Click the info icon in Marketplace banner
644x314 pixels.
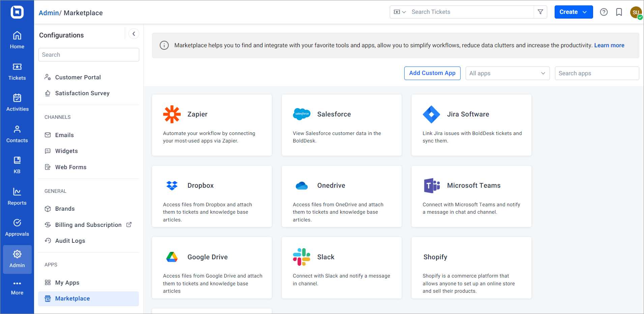164,45
